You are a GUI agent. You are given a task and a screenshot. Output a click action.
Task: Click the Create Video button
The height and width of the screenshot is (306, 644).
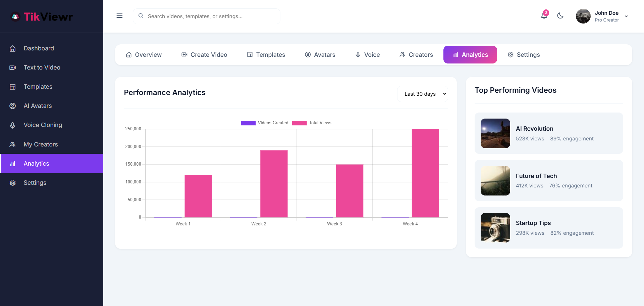[204, 54]
